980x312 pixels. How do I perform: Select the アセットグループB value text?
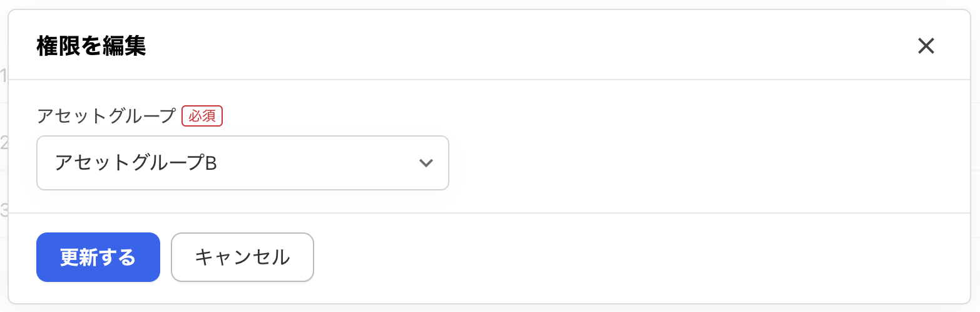point(136,163)
